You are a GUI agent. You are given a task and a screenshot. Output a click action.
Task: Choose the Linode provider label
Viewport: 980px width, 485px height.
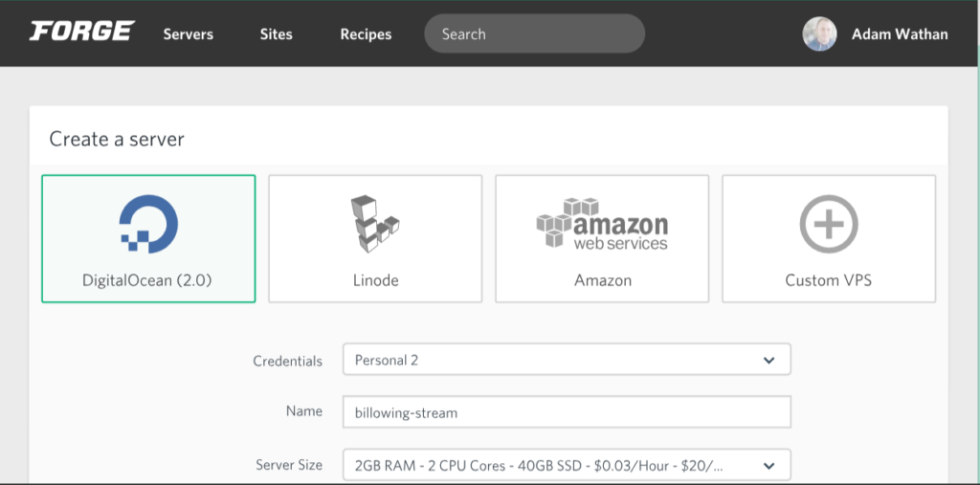point(375,280)
